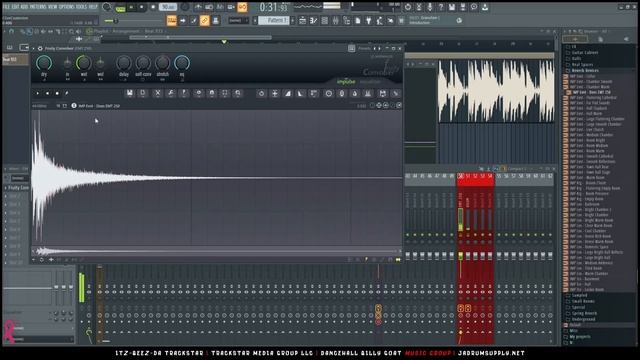Click the tempo display showing 90
The height and width of the screenshot is (360, 640).
click(168, 7)
